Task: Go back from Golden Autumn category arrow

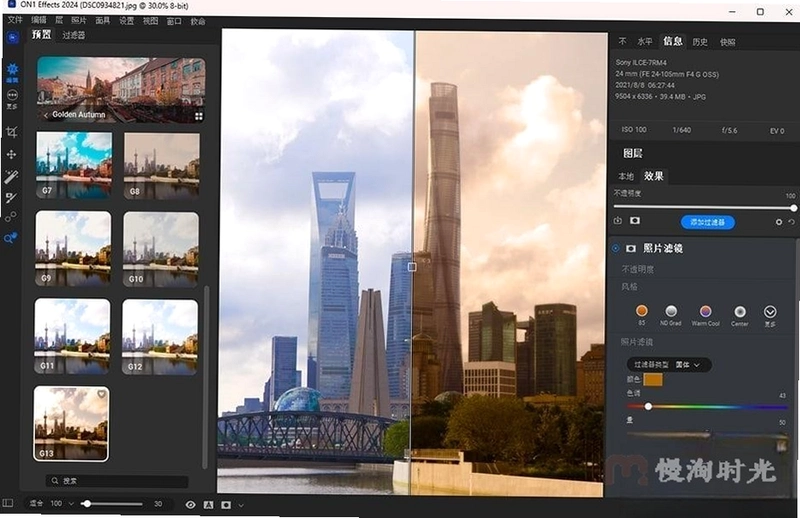Action: point(46,115)
